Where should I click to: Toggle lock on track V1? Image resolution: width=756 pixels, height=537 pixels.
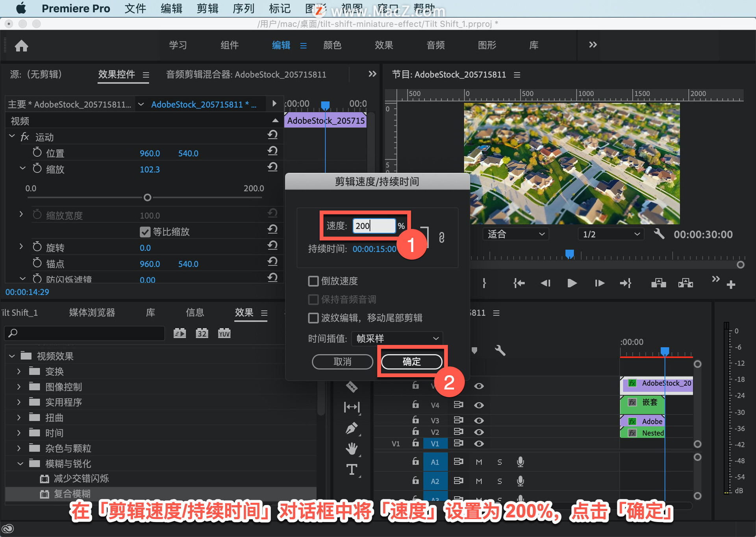pos(415,443)
